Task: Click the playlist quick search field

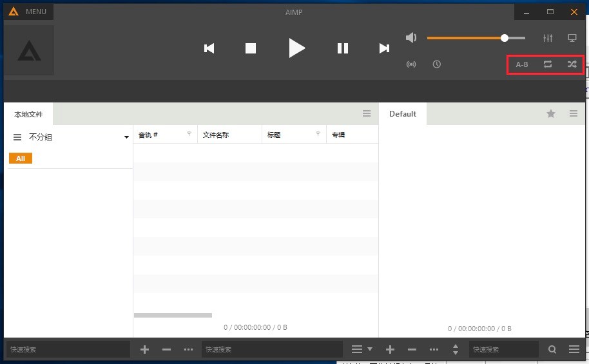Action: point(503,349)
